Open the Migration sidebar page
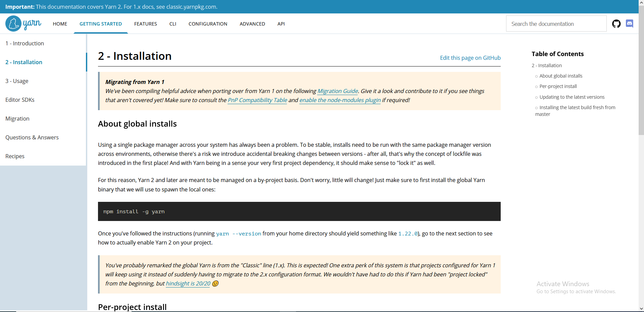The image size is (644, 312). [x=43, y=119]
